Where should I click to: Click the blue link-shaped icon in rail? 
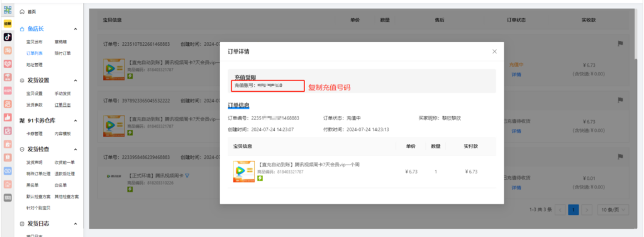pos(8,170)
